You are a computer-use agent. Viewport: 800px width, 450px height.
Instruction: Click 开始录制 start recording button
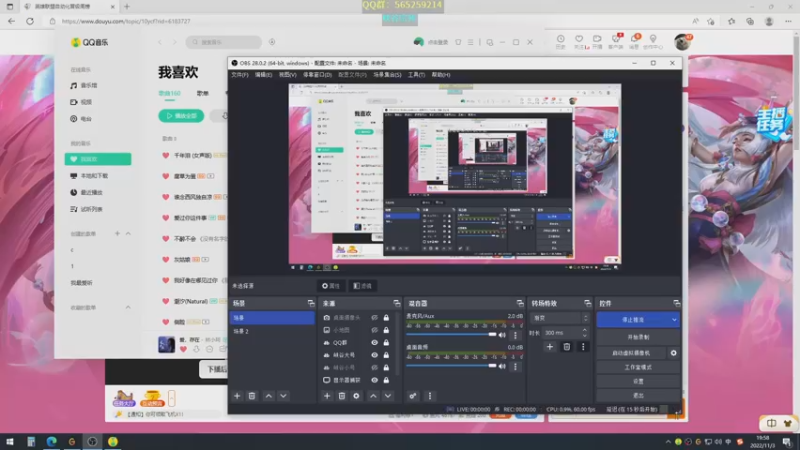(638, 337)
